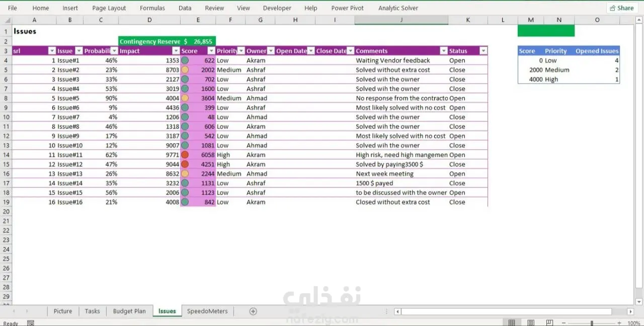Click the yellow score icon for Issue#2
Viewport: 644px width, 326px height.
(x=185, y=70)
